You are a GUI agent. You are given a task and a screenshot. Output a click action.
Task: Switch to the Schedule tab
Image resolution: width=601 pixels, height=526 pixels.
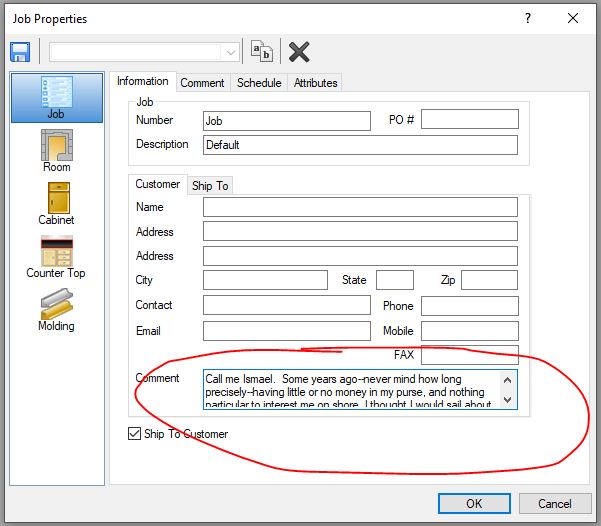pyautogui.click(x=259, y=83)
